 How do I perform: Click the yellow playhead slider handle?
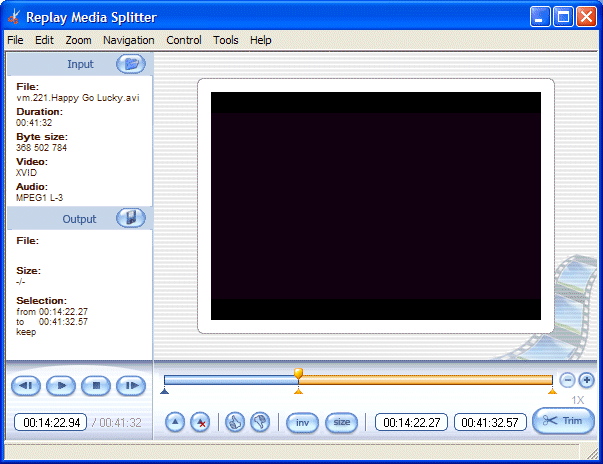point(298,373)
